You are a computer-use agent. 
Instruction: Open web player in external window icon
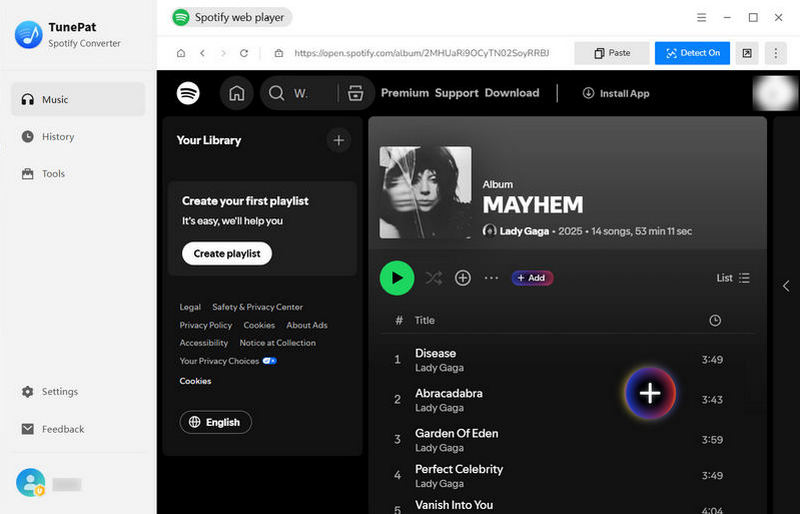[747, 53]
